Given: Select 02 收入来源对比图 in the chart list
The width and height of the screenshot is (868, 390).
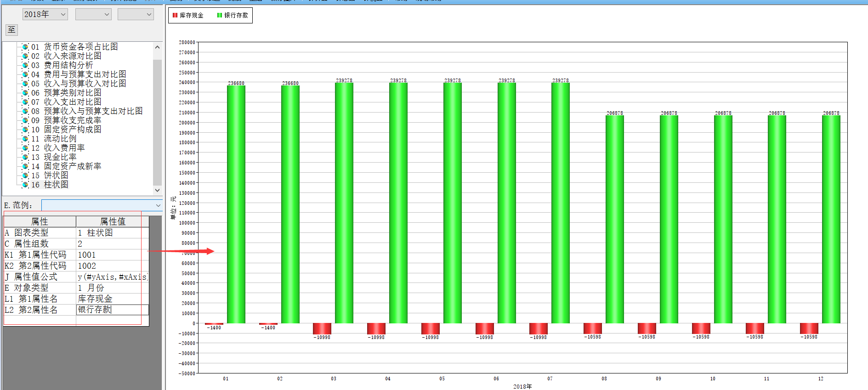Looking at the screenshot, I should coord(72,56).
